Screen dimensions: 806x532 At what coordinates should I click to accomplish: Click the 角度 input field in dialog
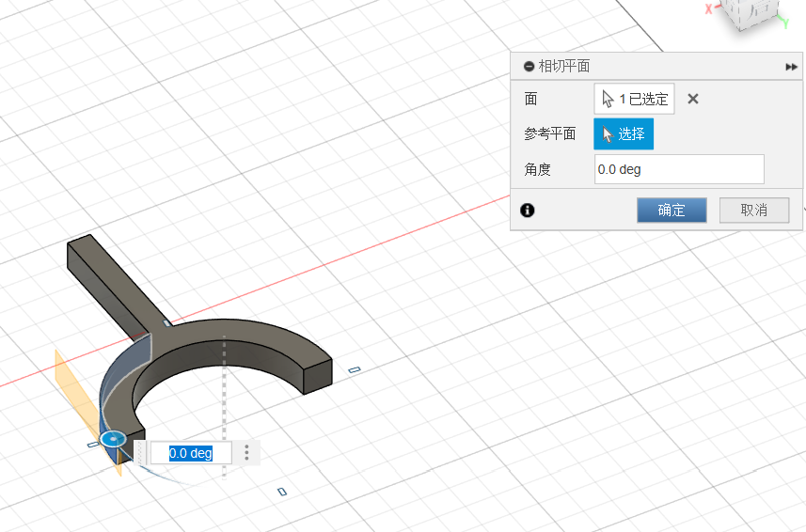(x=679, y=169)
